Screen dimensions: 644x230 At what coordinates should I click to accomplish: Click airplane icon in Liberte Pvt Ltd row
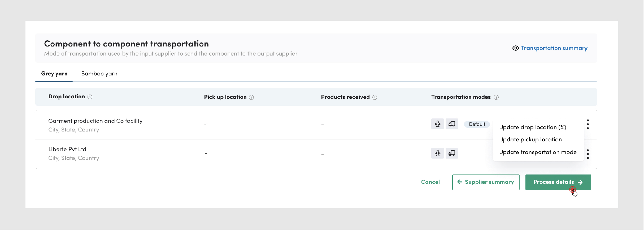tap(437, 153)
